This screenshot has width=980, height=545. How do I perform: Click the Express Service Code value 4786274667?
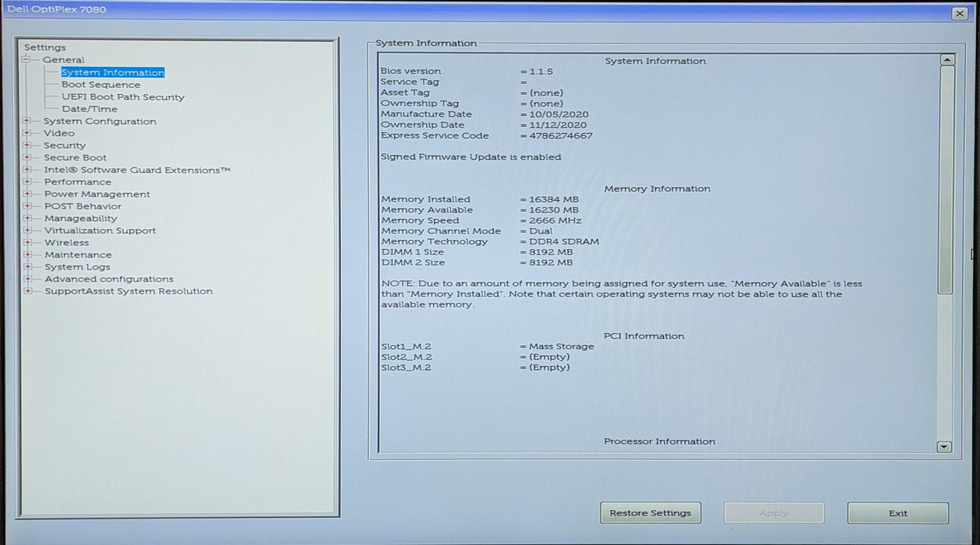[561, 135]
